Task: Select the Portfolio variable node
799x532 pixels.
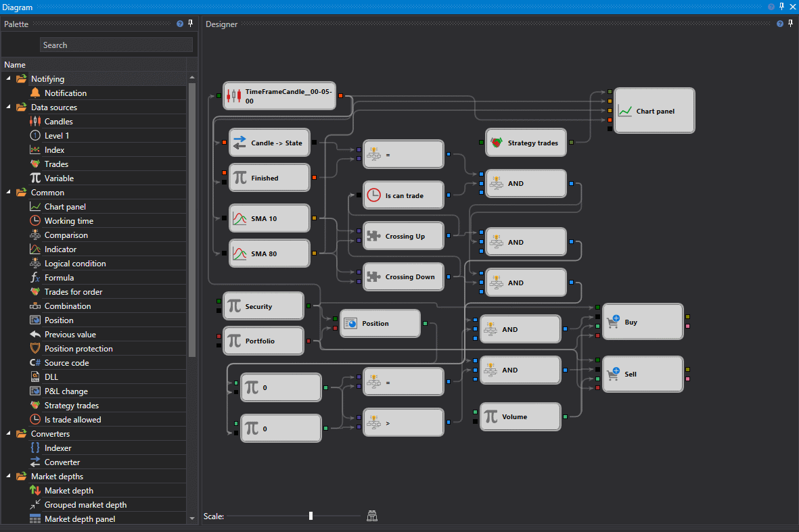Action: 263,341
